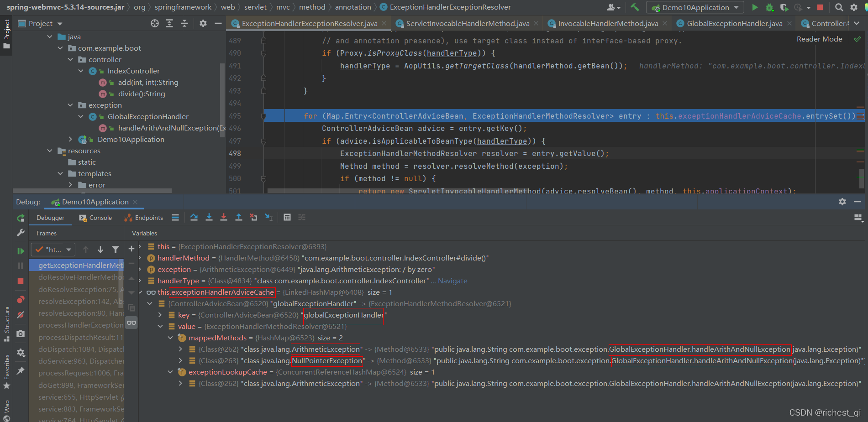Open IDE settings gear in main toolbar
This screenshot has width=868, height=422.
pyautogui.click(x=853, y=7)
